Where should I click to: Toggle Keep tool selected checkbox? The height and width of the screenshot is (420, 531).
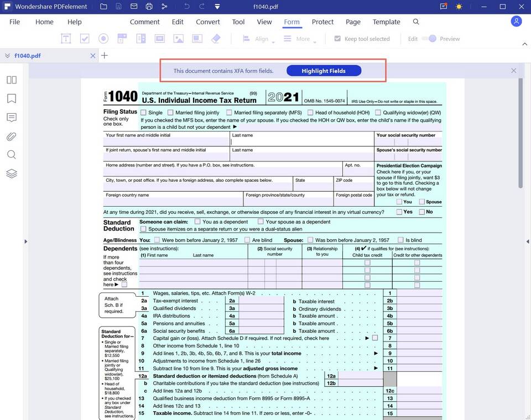[x=337, y=39]
